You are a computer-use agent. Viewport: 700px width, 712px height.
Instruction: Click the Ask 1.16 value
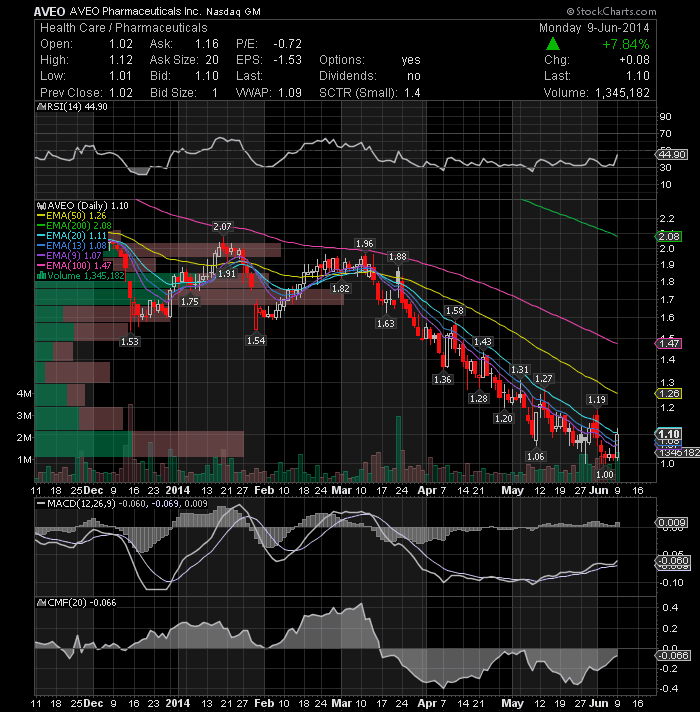click(207, 44)
